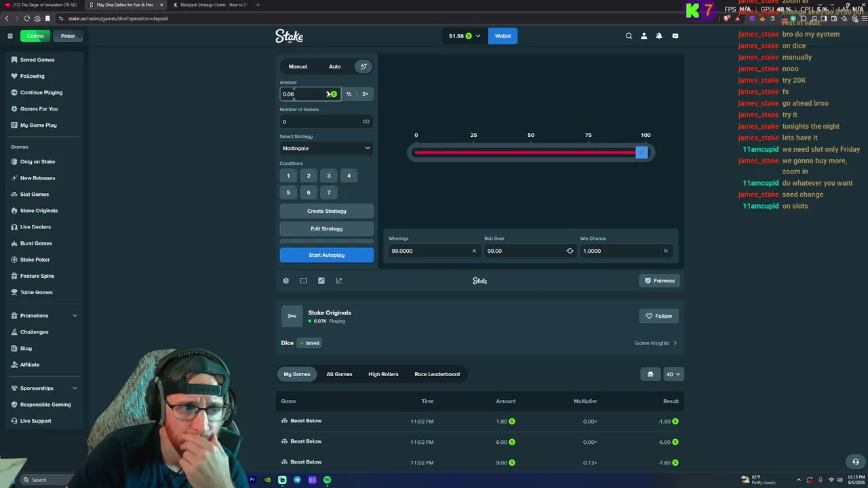Click the popout game icon
This screenshot has height=488, width=868.
(x=339, y=281)
